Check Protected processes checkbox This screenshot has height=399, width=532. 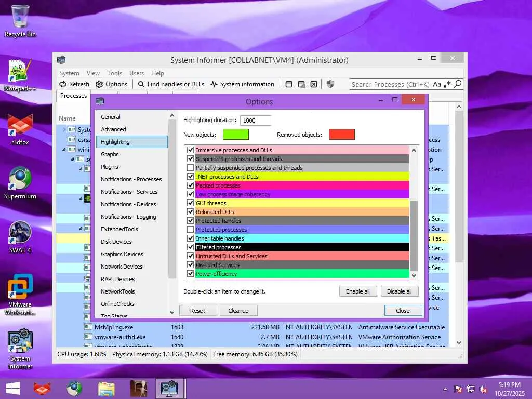pyautogui.click(x=190, y=229)
